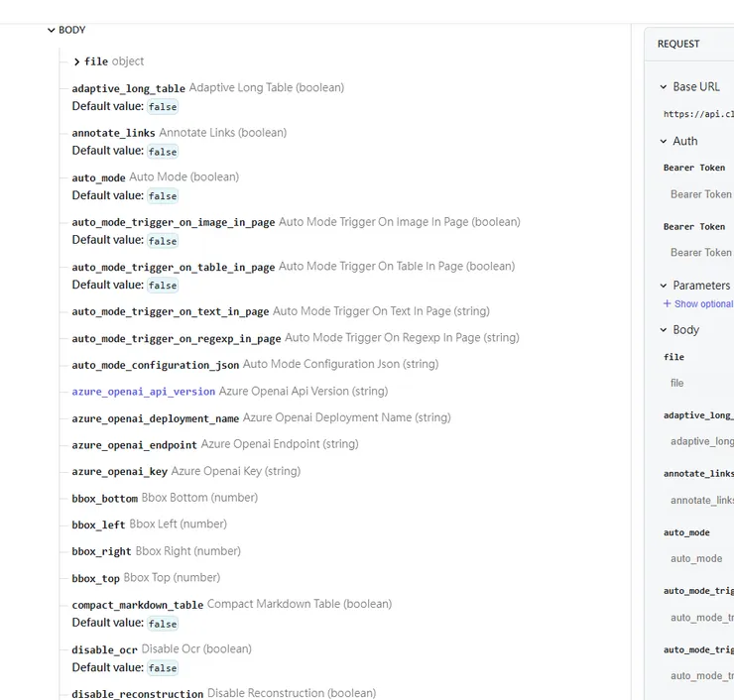Open the azure_openai_api_version parameter link

click(x=143, y=392)
